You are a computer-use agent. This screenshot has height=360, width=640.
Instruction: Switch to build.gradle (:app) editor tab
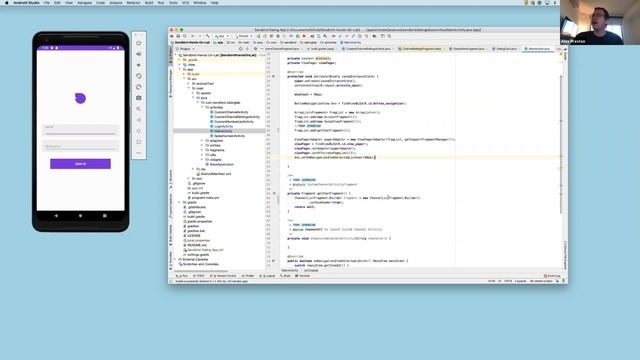point(322,49)
